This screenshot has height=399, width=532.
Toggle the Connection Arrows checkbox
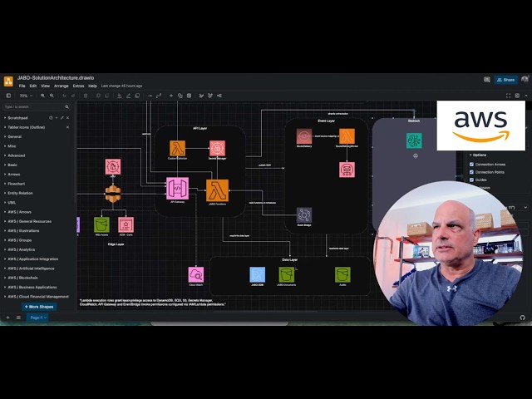click(x=471, y=165)
